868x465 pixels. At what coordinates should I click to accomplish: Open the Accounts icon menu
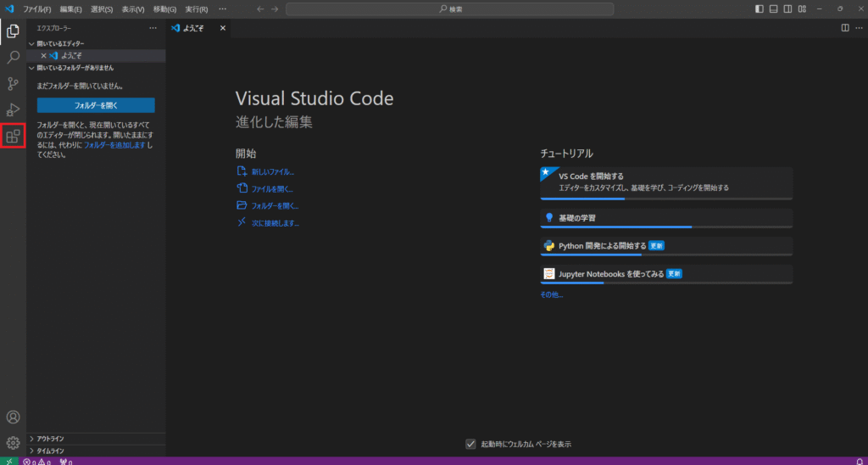(13, 417)
